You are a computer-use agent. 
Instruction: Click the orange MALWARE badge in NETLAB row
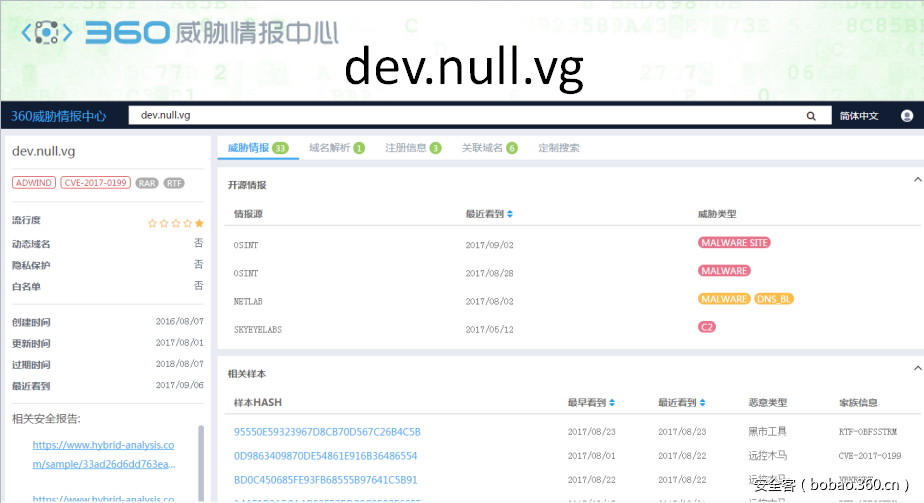pos(724,299)
